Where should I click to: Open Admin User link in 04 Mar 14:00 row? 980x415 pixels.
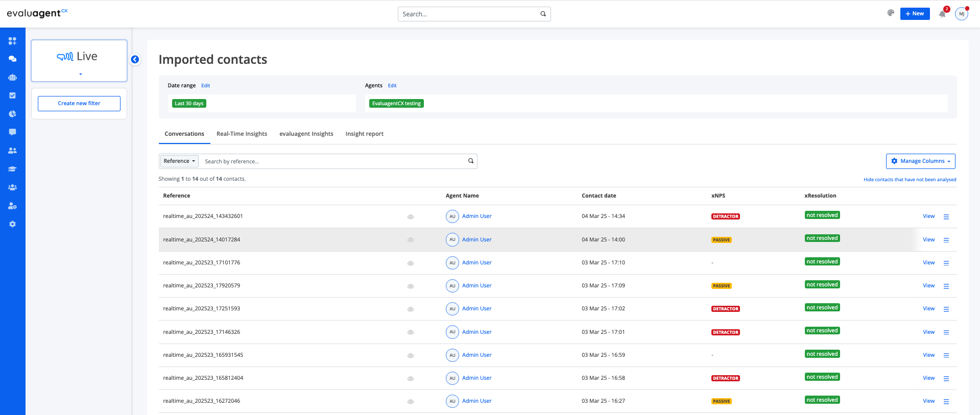pyautogui.click(x=476, y=239)
